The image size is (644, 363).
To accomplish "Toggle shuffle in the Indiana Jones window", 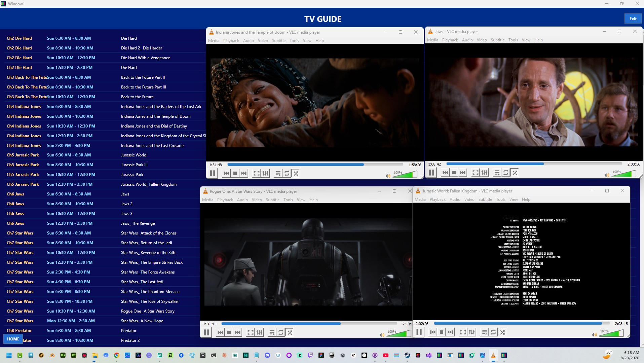I will (x=296, y=173).
